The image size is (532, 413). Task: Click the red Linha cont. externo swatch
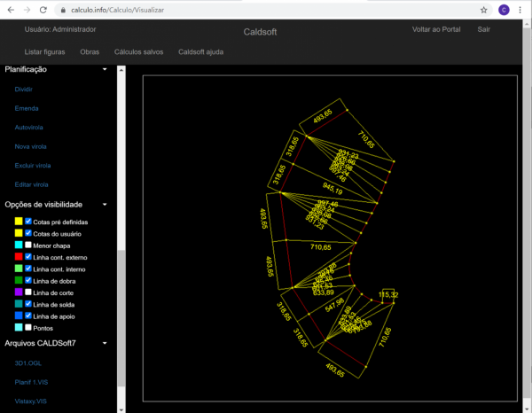[18, 256]
